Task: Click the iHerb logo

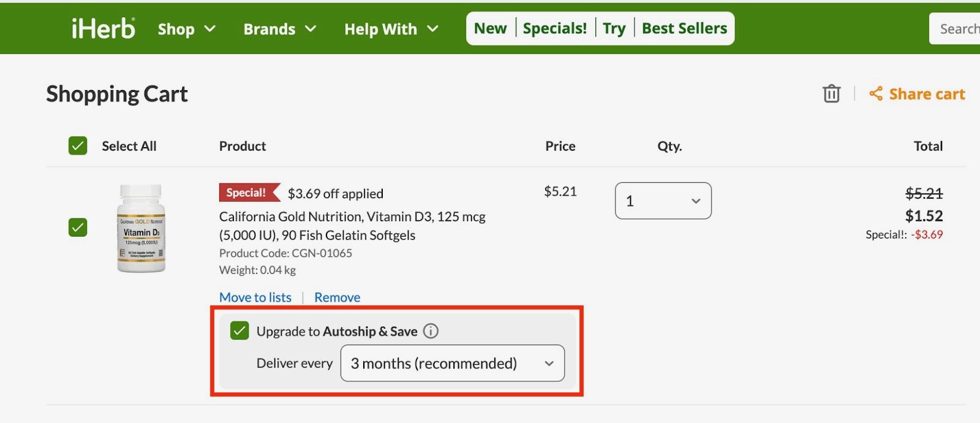Action: (103, 28)
